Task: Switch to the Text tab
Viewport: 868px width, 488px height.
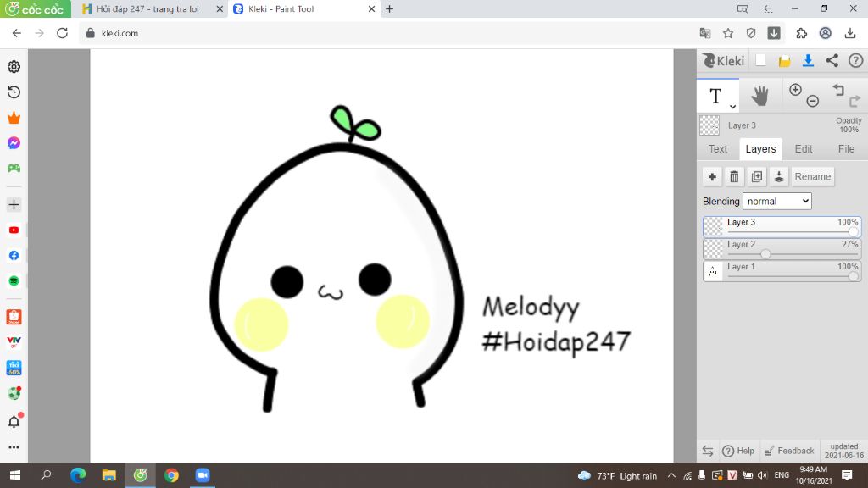Action: click(718, 149)
